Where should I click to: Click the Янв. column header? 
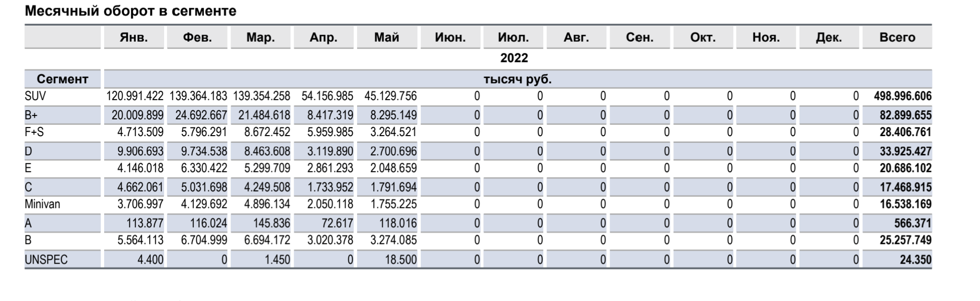(x=133, y=37)
